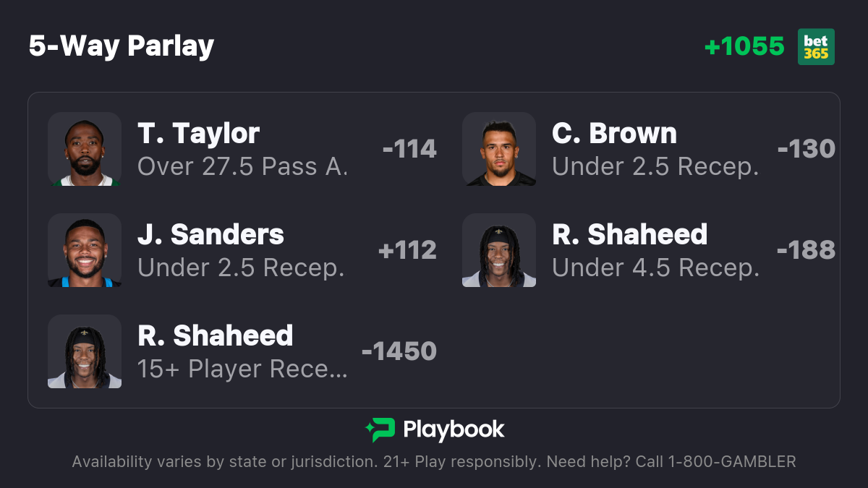Open R. Shaheed's headshot beside Under 4.5 Recep.

499,250
